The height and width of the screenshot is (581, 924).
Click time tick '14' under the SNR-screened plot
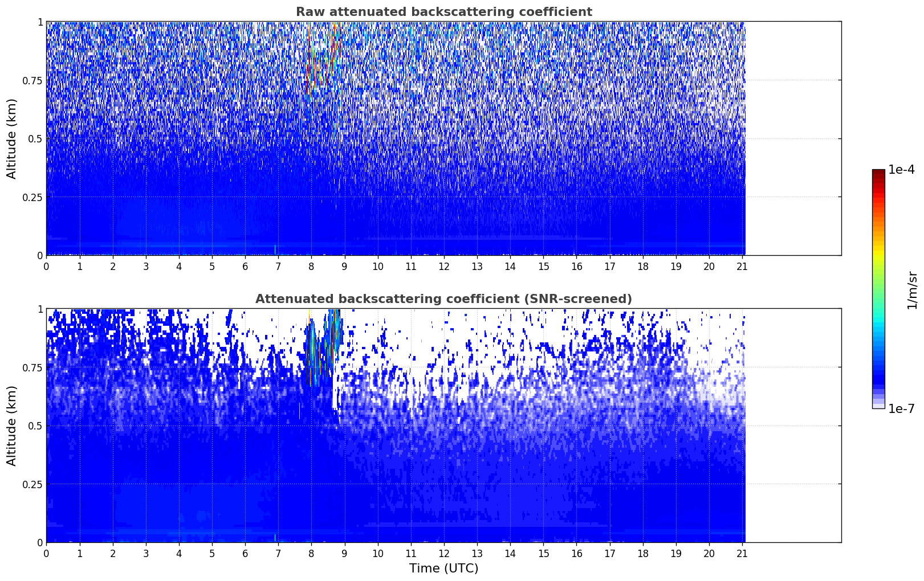(x=510, y=553)
